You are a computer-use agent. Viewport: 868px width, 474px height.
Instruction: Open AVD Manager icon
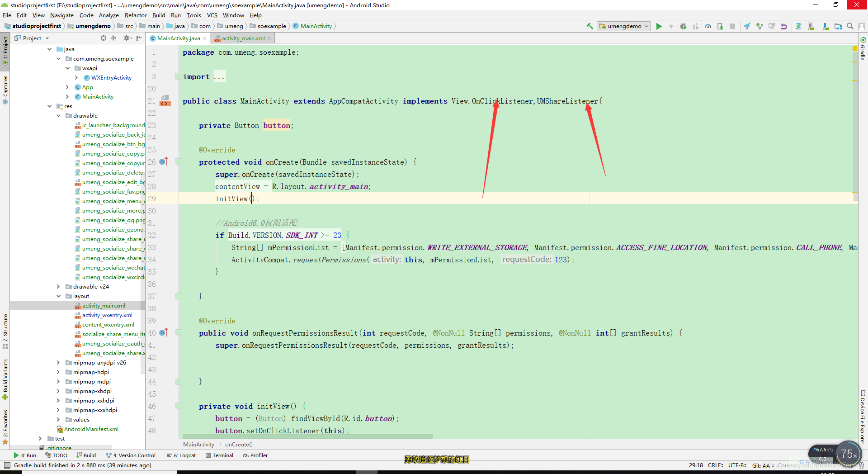(x=811, y=26)
